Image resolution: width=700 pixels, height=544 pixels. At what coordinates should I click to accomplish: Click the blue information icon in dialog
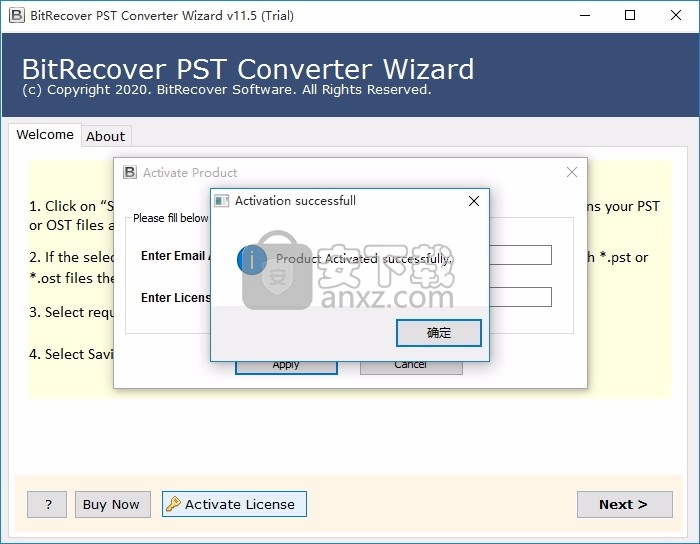tap(252, 259)
